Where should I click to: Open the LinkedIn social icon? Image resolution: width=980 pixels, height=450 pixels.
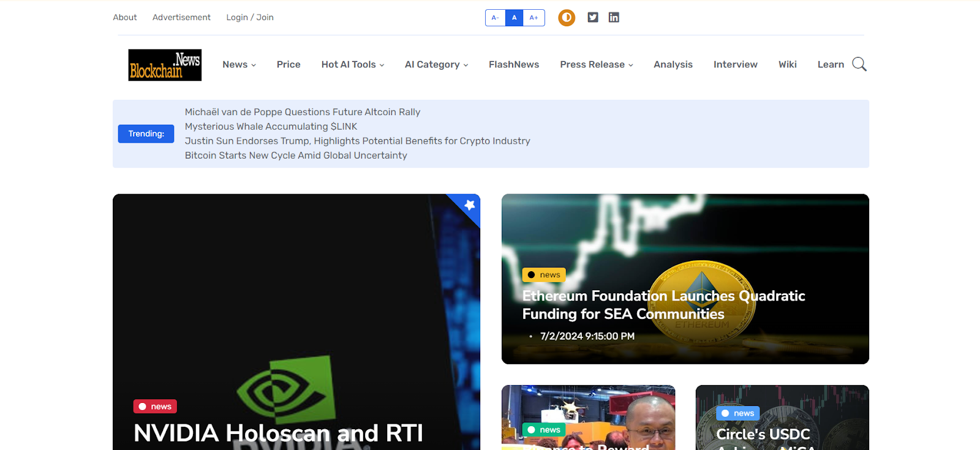[614, 17]
